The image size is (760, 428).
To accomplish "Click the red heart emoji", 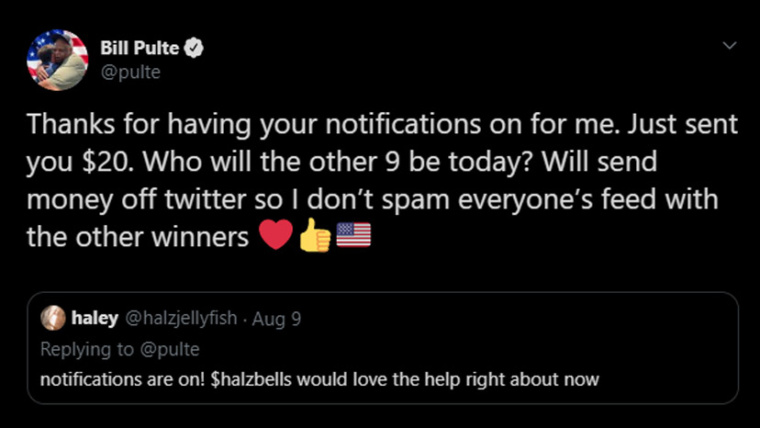I will pyautogui.click(x=276, y=236).
